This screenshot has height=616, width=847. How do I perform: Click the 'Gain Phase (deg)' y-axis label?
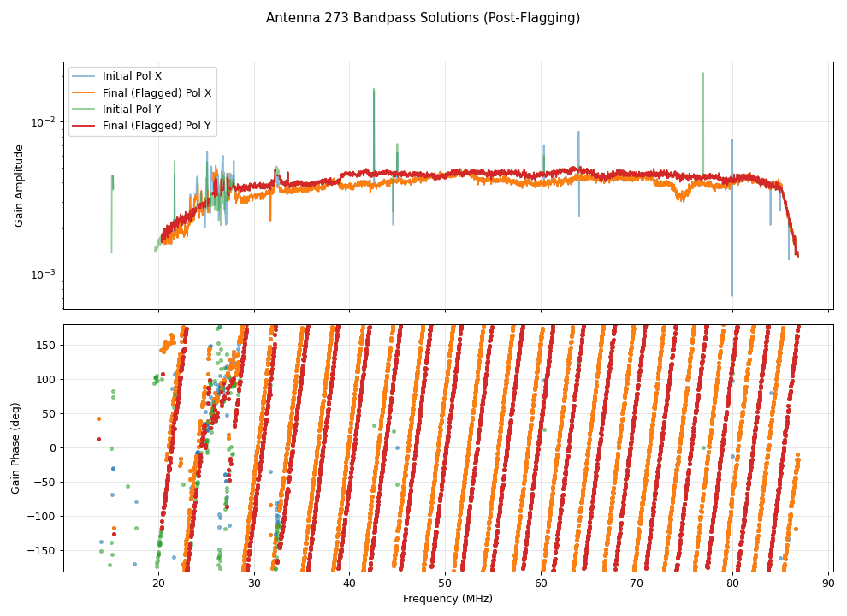click(15, 447)
